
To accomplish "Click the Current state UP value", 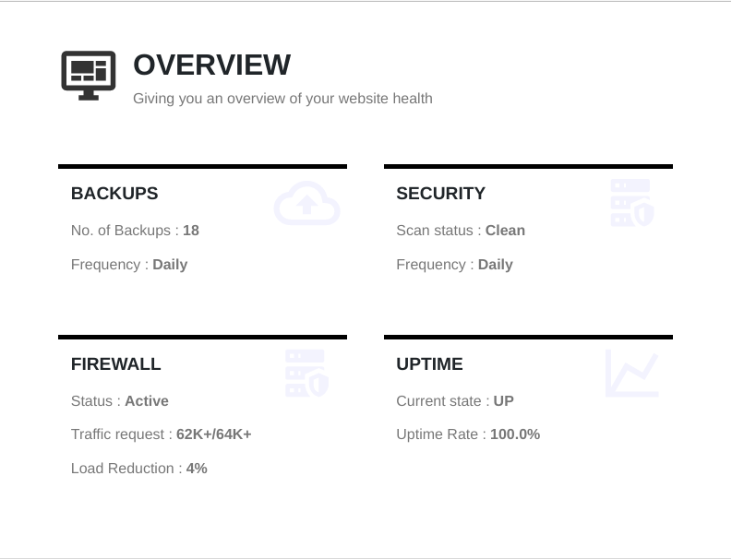I will [503, 401].
